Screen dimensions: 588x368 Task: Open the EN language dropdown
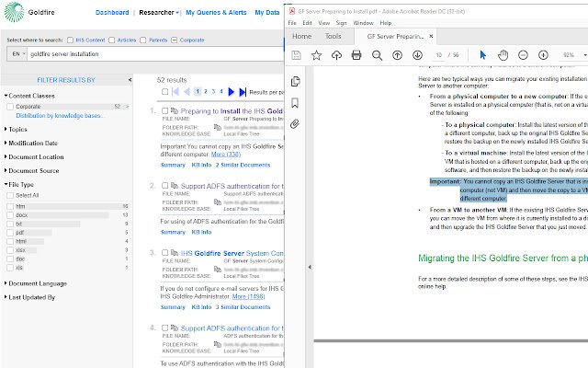pos(17,54)
